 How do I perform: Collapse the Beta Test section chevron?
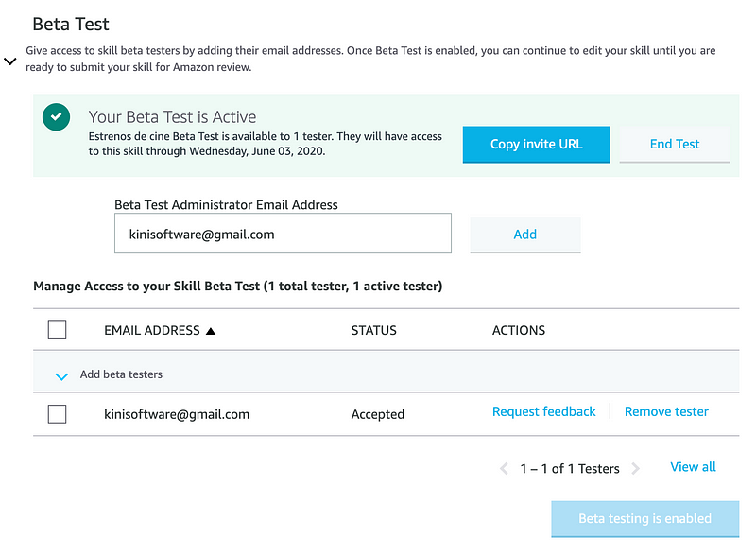(10, 61)
